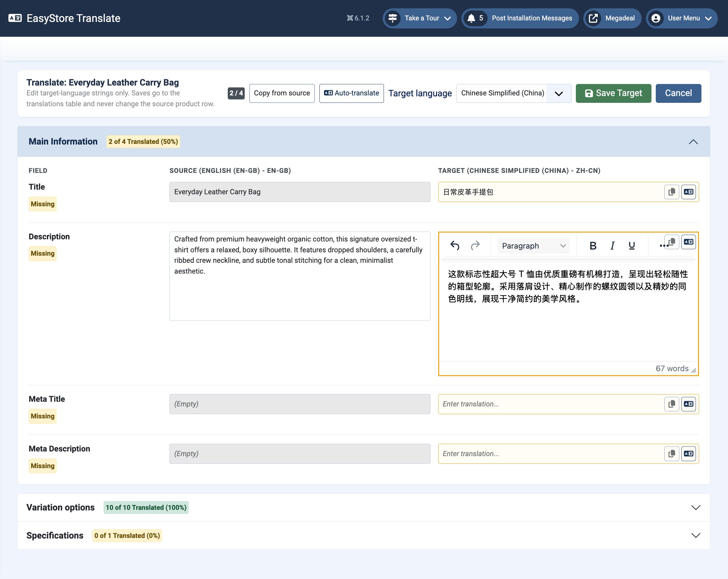Open the Take a Tour menu
This screenshot has height=579, width=728.
coord(419,18)
